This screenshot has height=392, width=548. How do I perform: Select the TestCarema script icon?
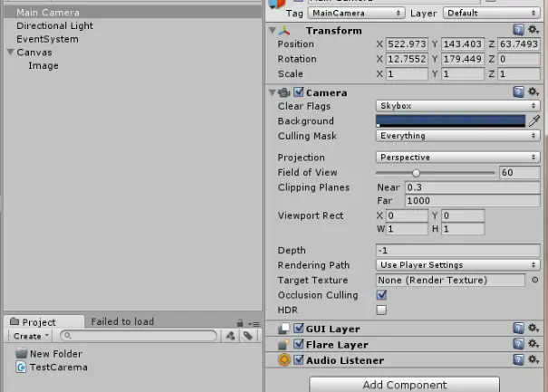[21, 368]
